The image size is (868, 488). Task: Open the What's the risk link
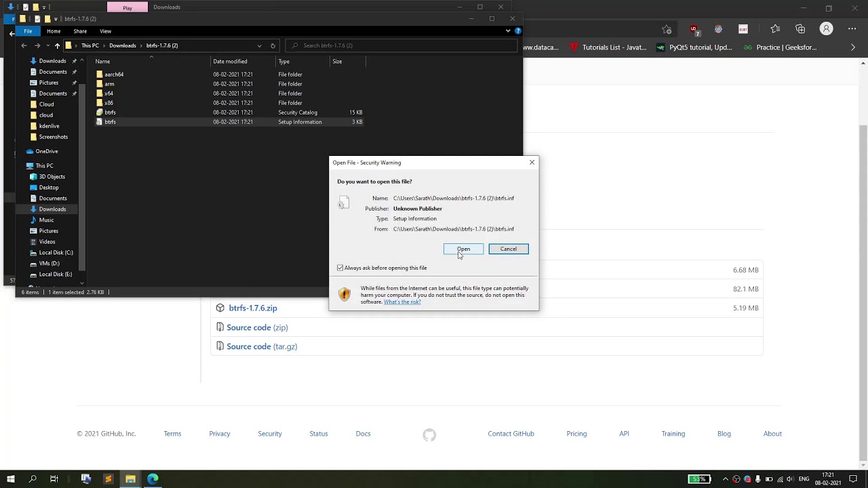coord(402,302)
